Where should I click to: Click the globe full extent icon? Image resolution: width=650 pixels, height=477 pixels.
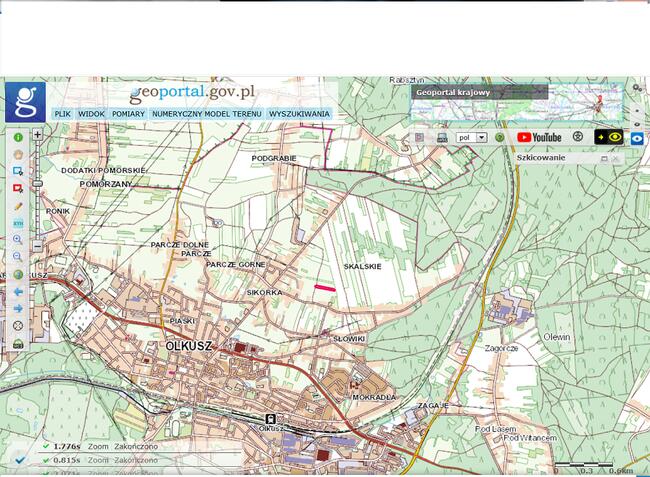click(17, 274)
